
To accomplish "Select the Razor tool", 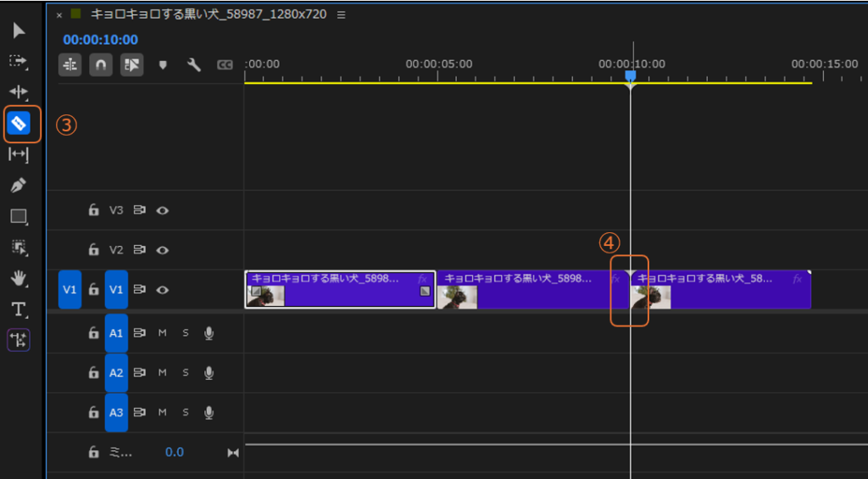I will (19, 124).
